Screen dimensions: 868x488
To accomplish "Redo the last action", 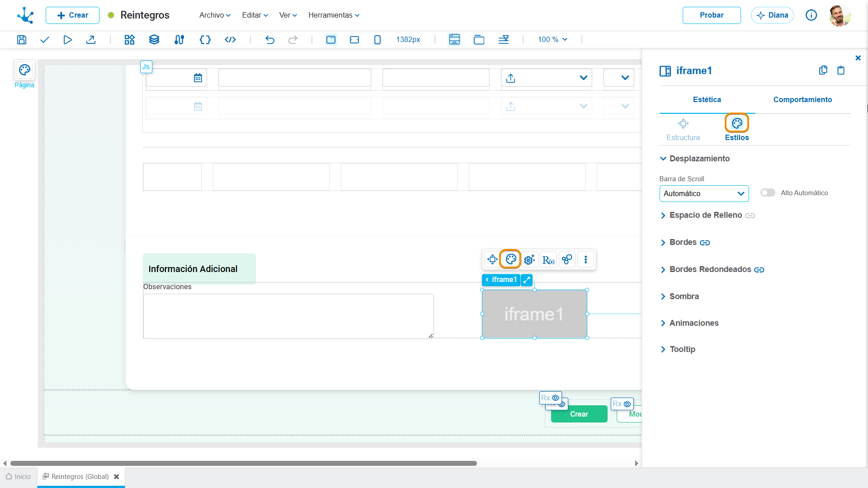I will coord(293,40).
